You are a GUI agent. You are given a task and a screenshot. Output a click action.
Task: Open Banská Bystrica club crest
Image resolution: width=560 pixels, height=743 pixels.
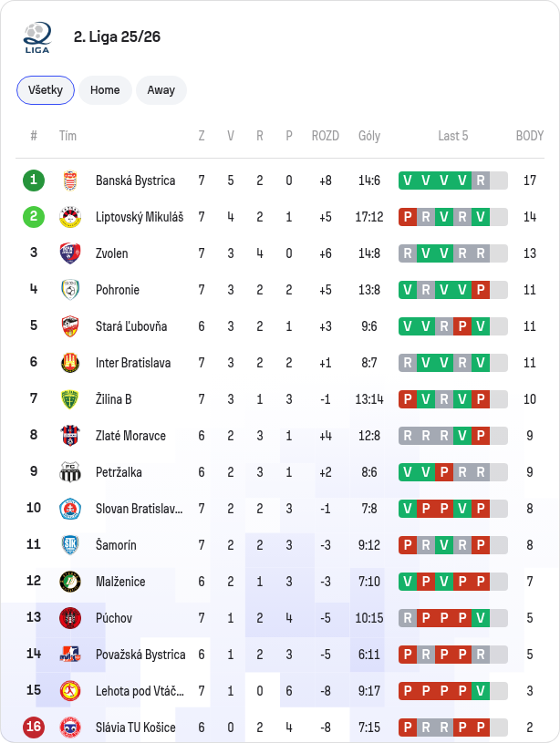(x=70, y=181)
